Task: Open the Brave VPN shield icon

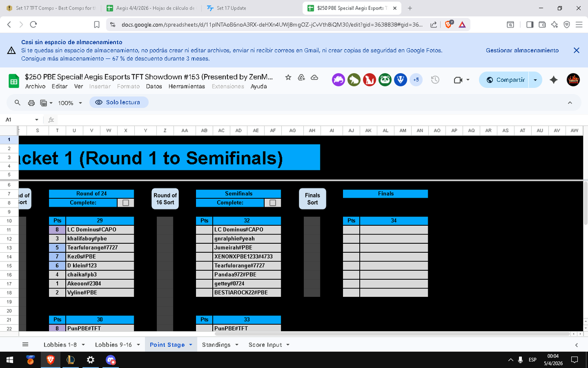Action: [x=566, y=24]
